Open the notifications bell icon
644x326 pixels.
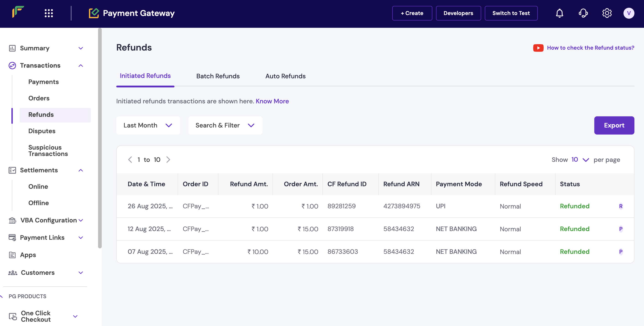click(x=559, y=13)
